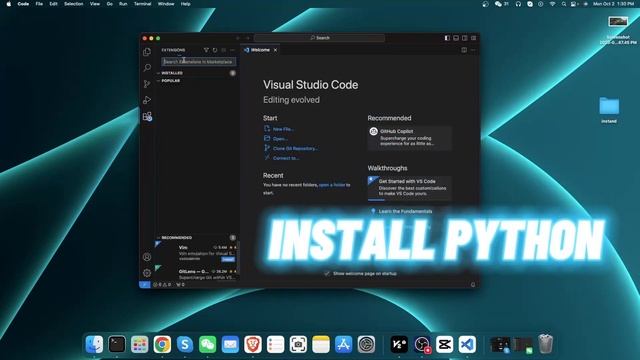The width and height of the screenshot is (640, 360).
Task: Launch Google Chrome from the dock
Action: (162, 344)
